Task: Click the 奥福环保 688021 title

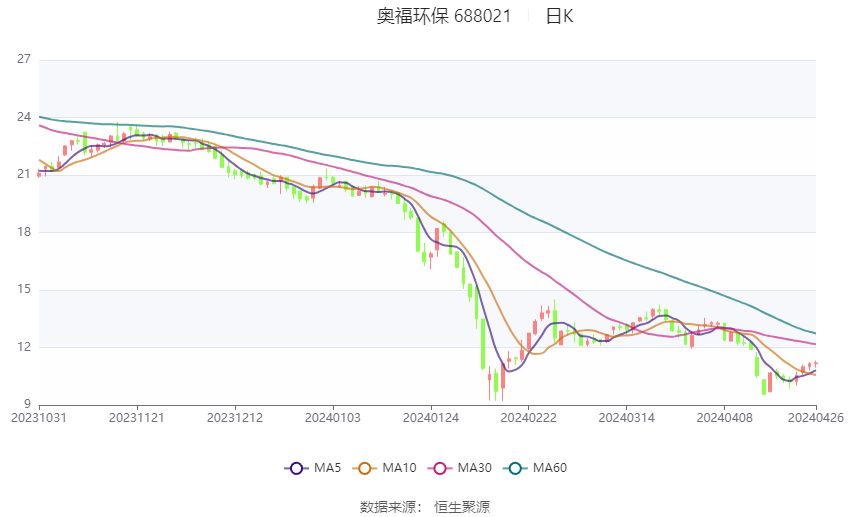Action: 444,16
